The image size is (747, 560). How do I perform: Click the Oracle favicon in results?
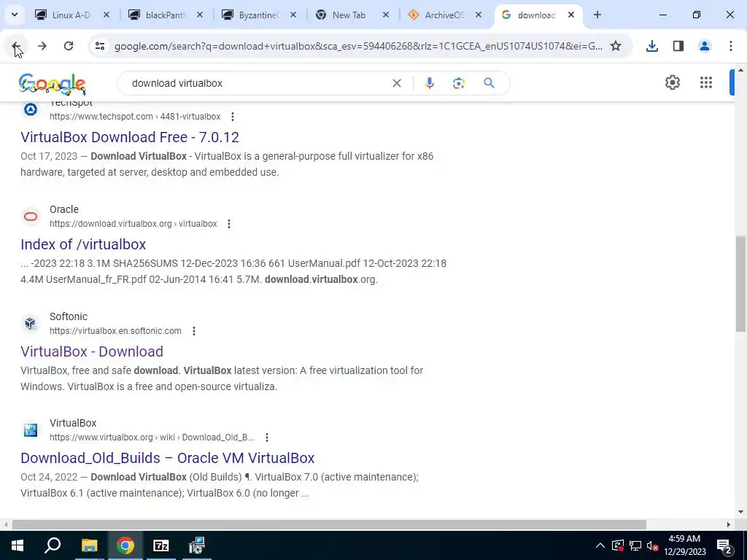click(31, 217)
